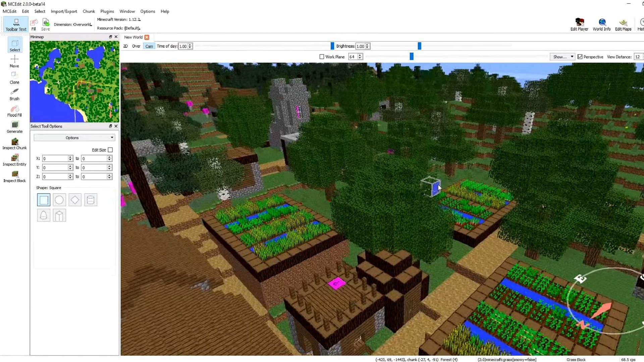Close the Select Tool Options panel
The width and height of the screenshot is (644, 362).
[116, 126]
